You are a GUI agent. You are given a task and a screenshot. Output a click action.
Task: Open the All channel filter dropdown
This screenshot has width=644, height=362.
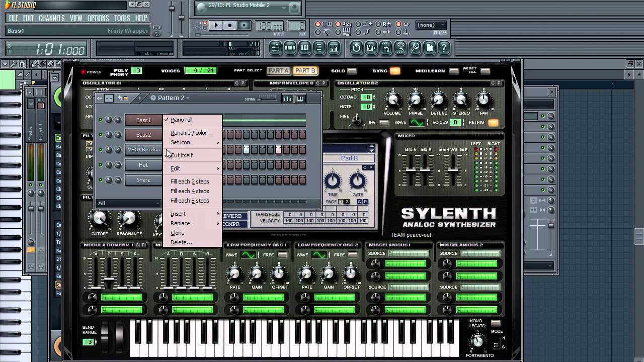[128, 203]
